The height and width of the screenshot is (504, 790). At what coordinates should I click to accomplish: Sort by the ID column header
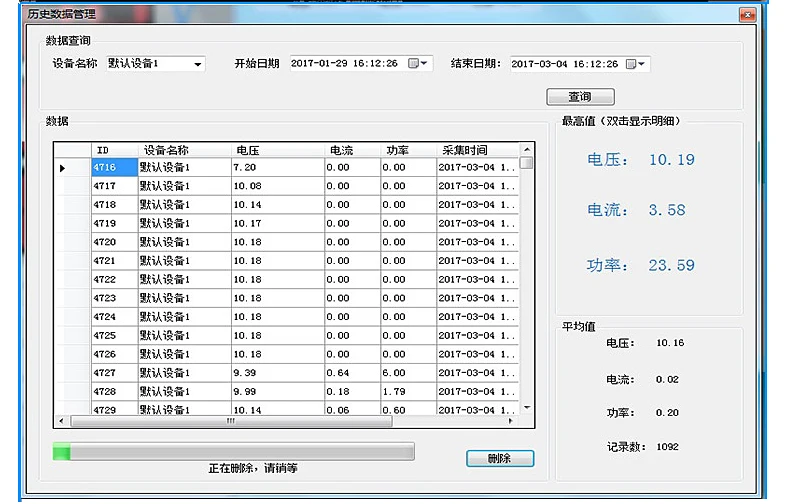[x=114, y=150]
